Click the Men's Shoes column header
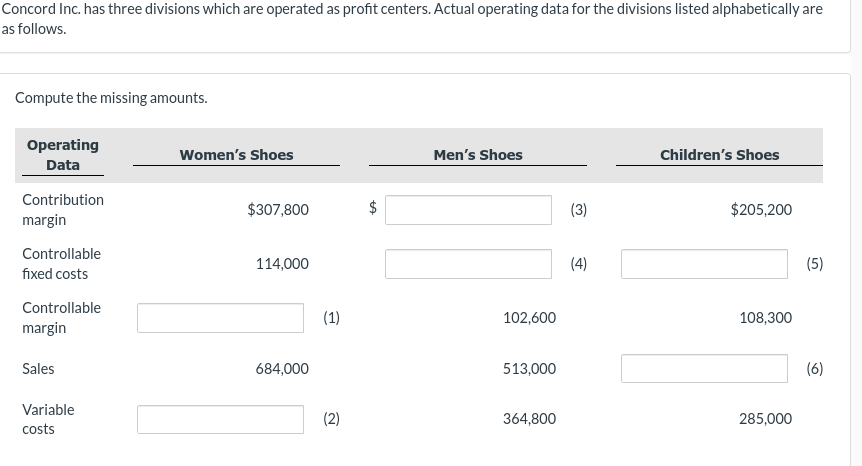This screenshot has width=862, height=466. click(x=478, y=155)
